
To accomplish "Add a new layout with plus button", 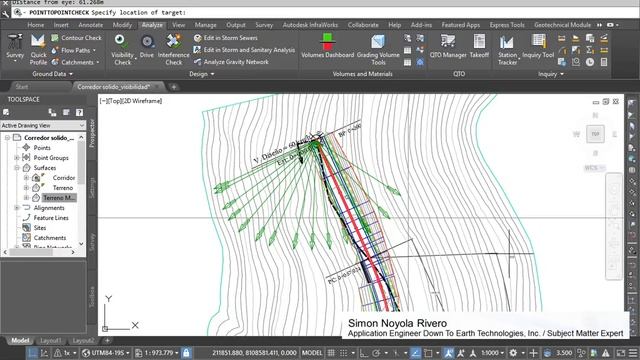I will point(107,340).
